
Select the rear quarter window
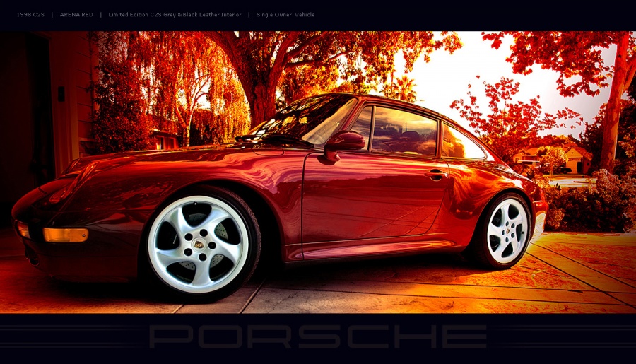click(461, 143)
